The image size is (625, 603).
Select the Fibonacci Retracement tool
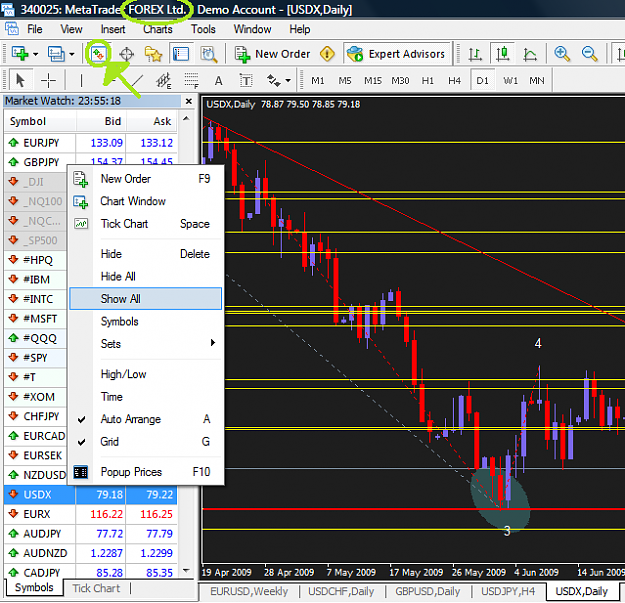coord(191,81)
